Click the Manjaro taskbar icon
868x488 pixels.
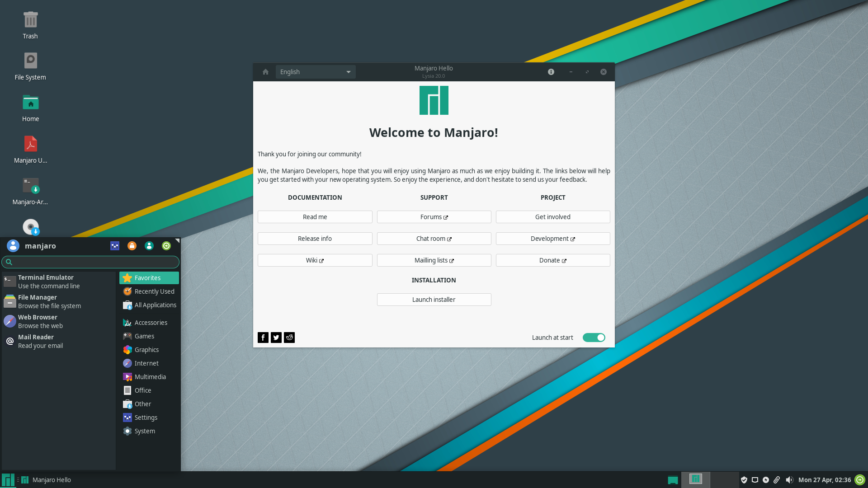[x=8, y=479]
